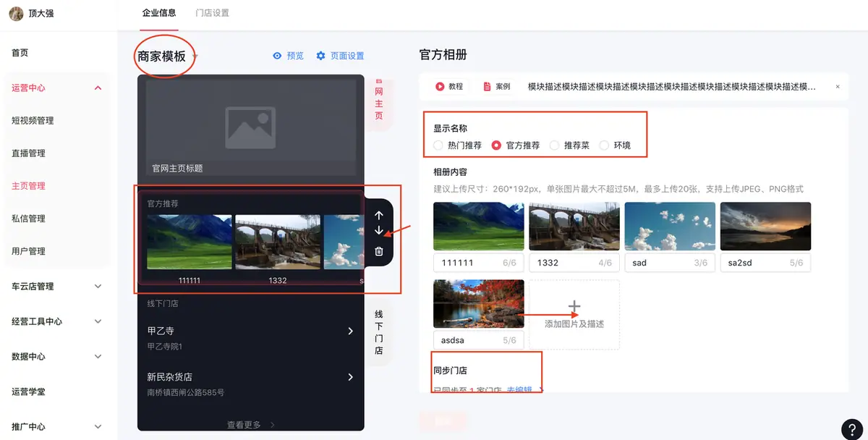Image resolution: width=868 pixels, height=440 pixels.
Task: Expand the 数据中心 sidebar section
Action: 98,357
